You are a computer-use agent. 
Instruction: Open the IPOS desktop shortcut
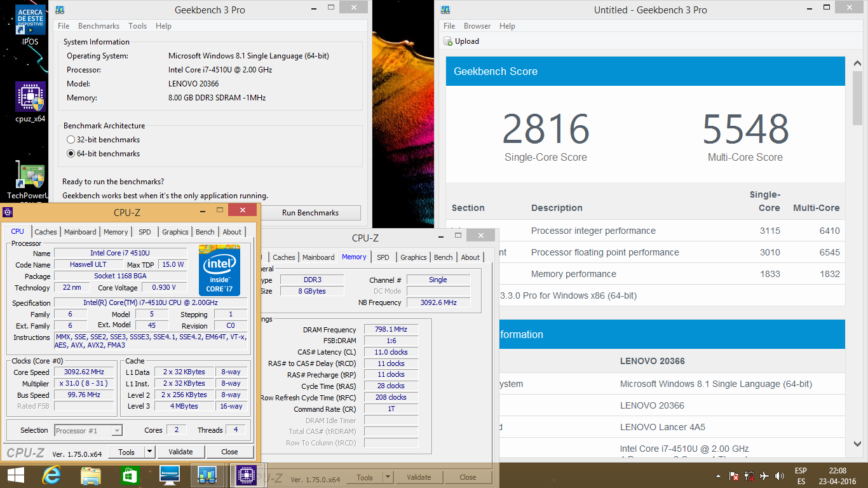point(30,24)
